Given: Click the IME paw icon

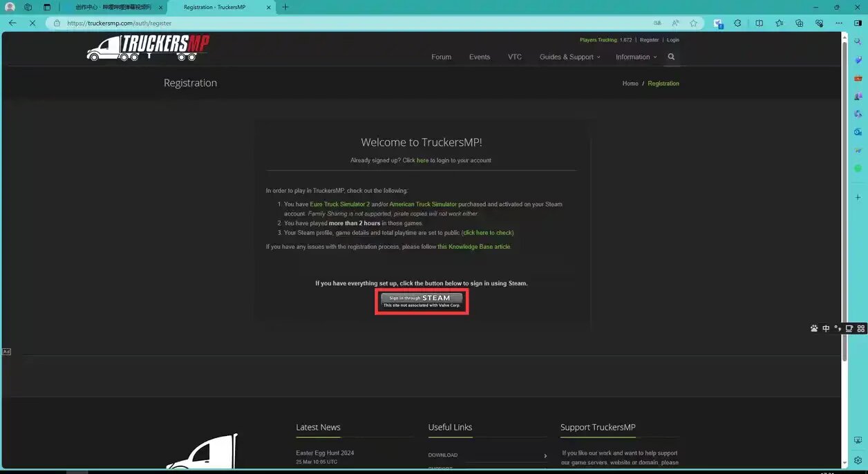Looking at the screenshot, I should (x=814, y=328).
